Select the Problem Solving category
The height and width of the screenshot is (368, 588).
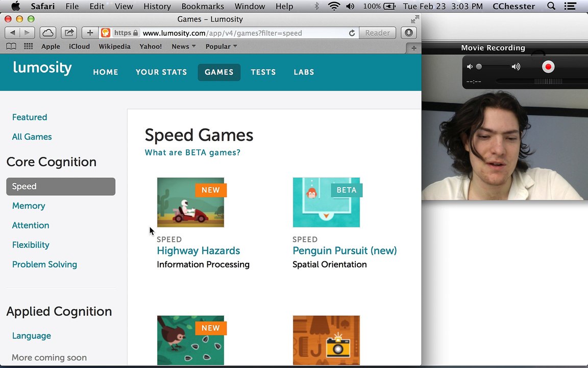pyautogui.click(x=44, y=264)
